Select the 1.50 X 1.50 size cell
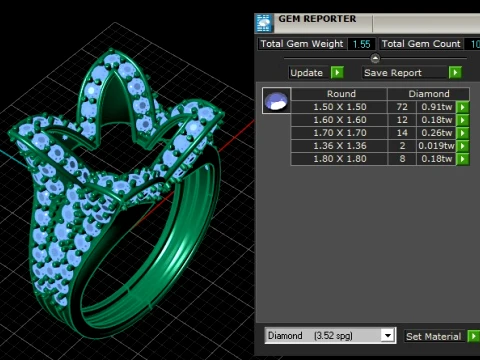480x360 pixels. point(340,107)
